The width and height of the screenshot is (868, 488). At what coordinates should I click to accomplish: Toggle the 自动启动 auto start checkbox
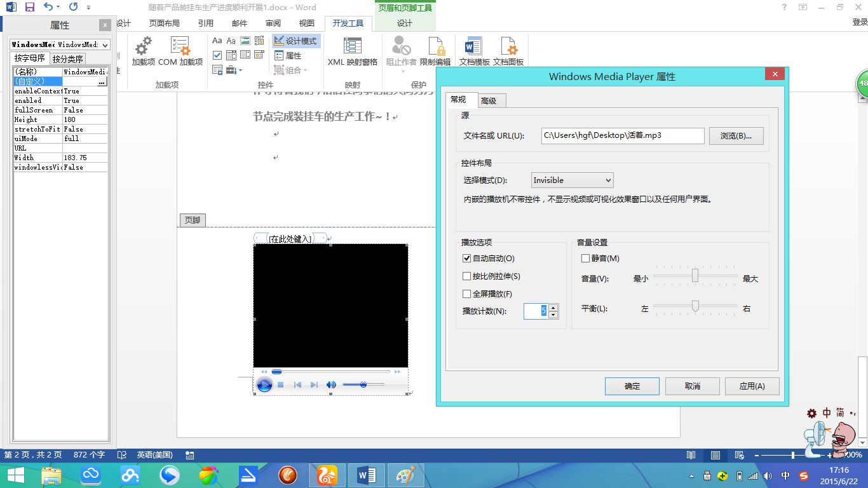point(467,259)
